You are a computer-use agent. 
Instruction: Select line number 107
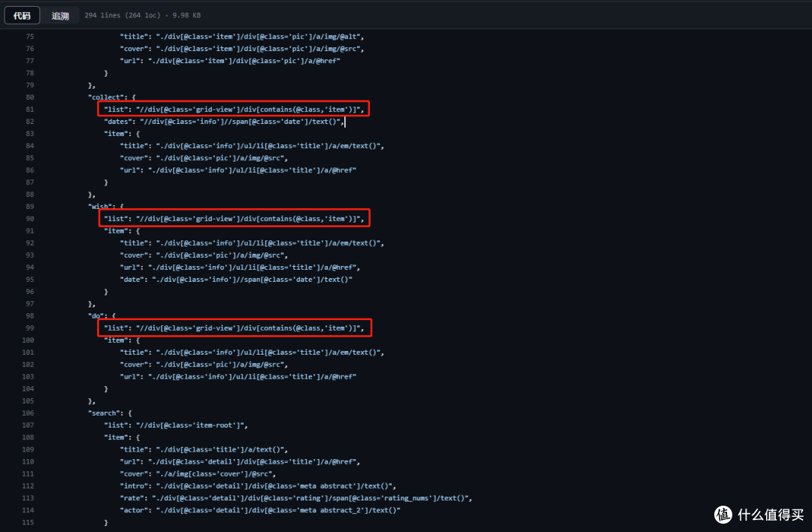click(x=28, y=425)
